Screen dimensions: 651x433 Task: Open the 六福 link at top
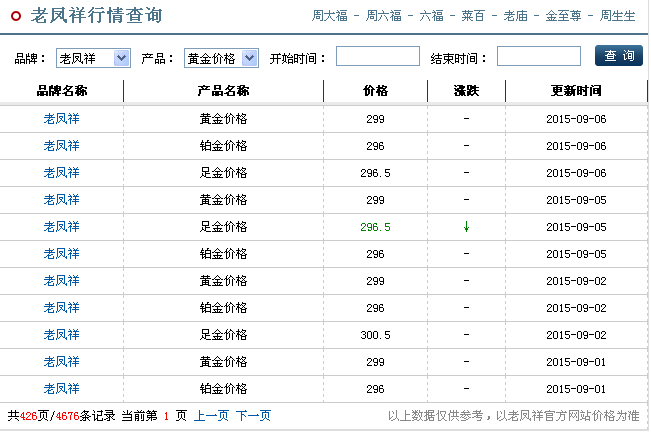(x=431, y=16)
